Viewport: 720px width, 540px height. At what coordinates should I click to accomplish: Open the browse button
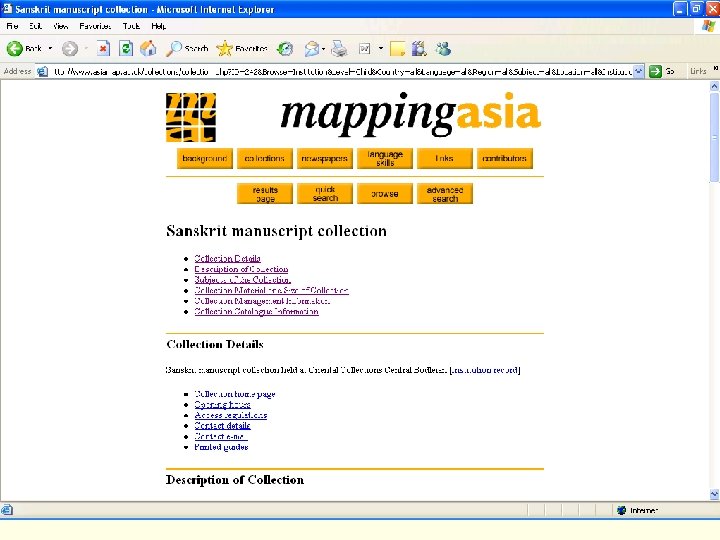[385, 194]
